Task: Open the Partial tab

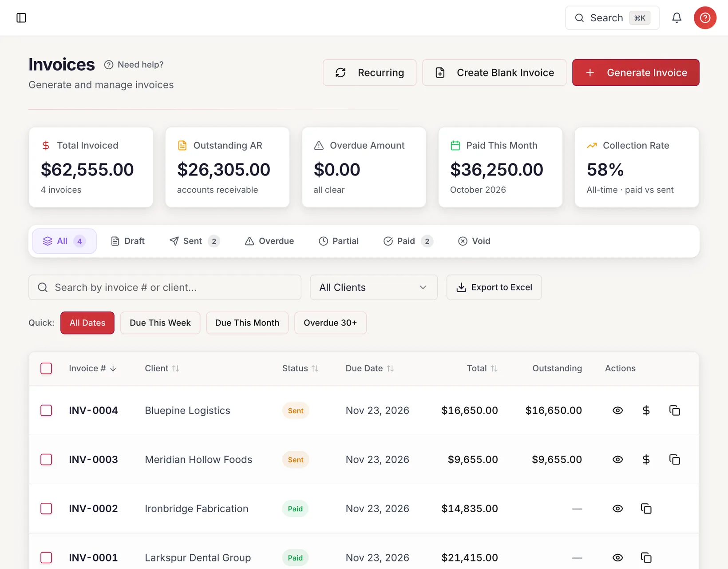Action: tap(339, 241)
